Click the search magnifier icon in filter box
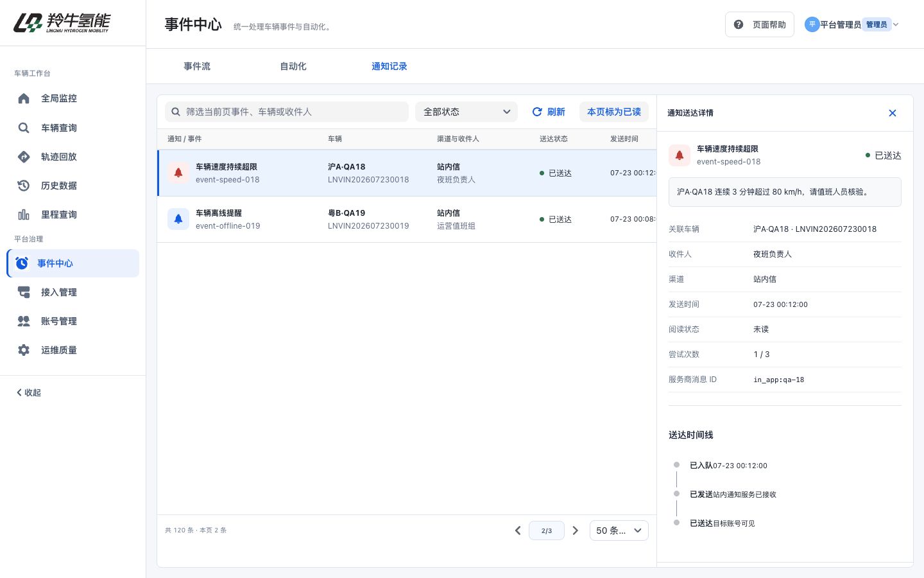The width and height of the screenshot is (924, 578). tap(176, 112)
